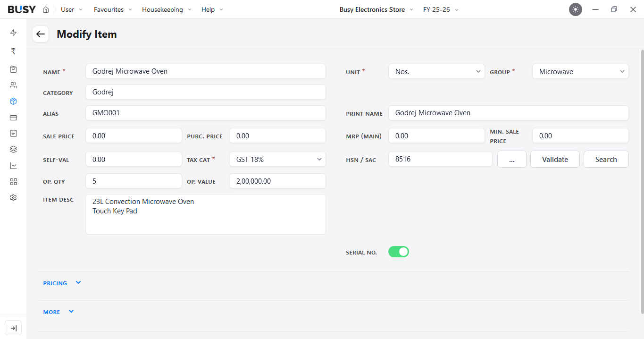Expand the Pricing section
The image size is (644, 339).
tap(62, 283)
